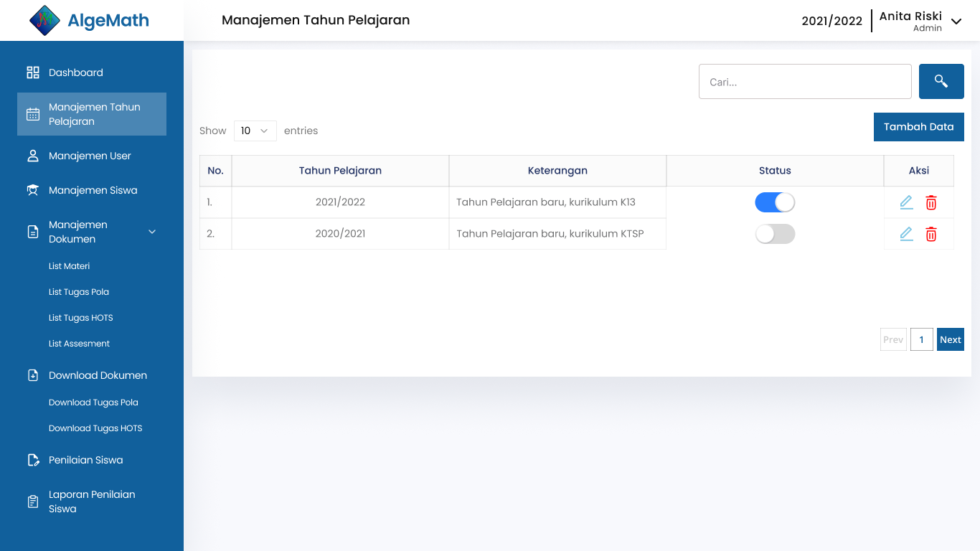This screenshot has height=551, width=980.
Task: Open the List Assesment link
Action: [80, 344]
